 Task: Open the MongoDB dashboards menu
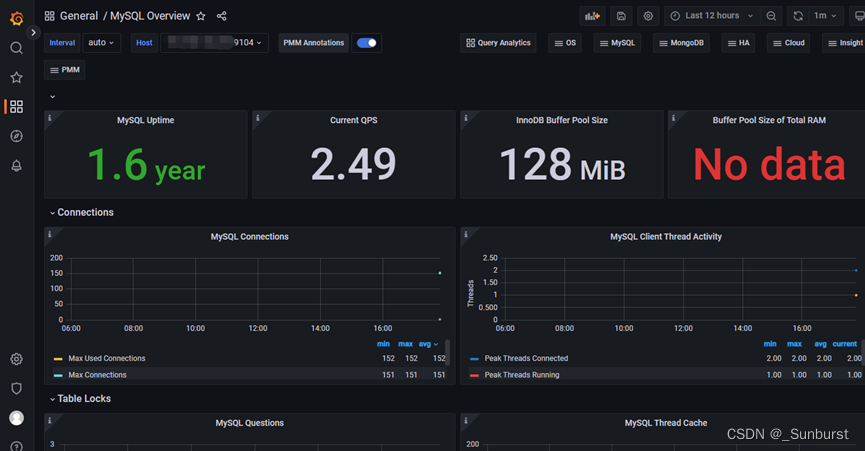click(x=681, y=43)
